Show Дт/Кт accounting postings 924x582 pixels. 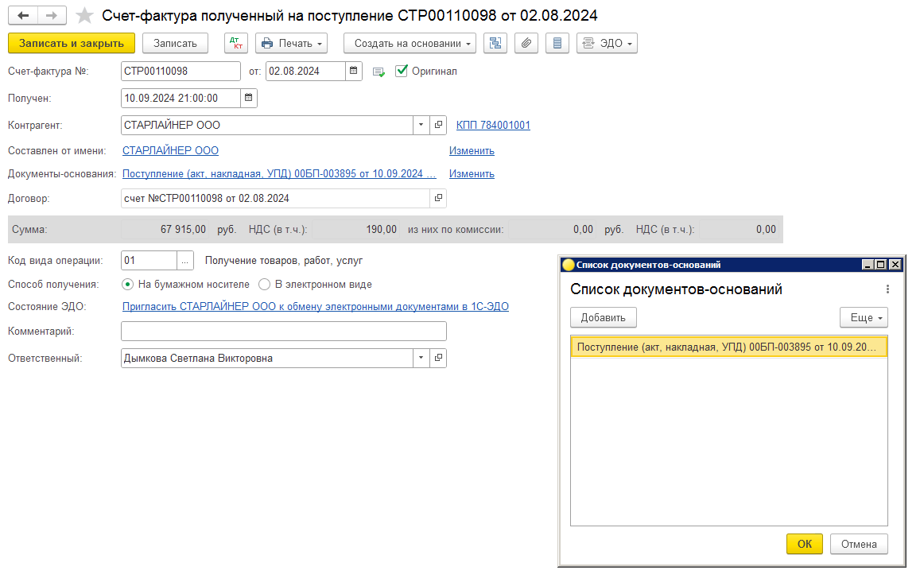point(235,43)
